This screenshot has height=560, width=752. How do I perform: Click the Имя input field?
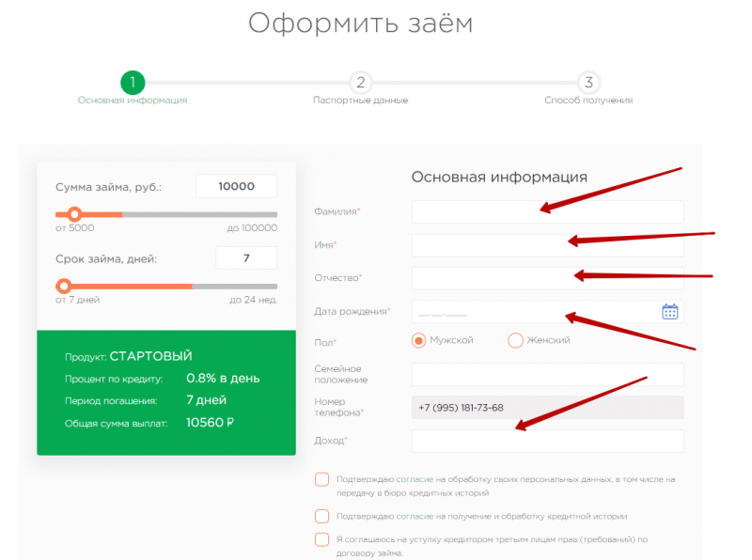pyautogui.click(x=547, y=244)
